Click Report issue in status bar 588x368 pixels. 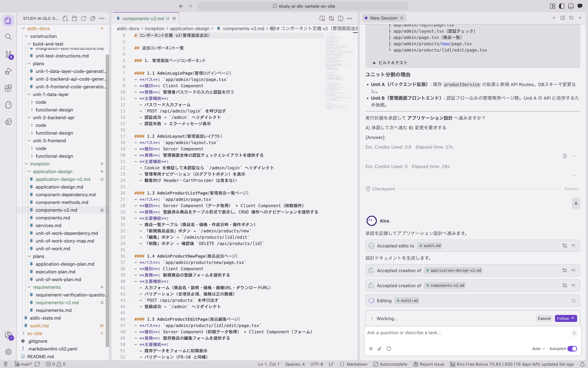(429, 364)
